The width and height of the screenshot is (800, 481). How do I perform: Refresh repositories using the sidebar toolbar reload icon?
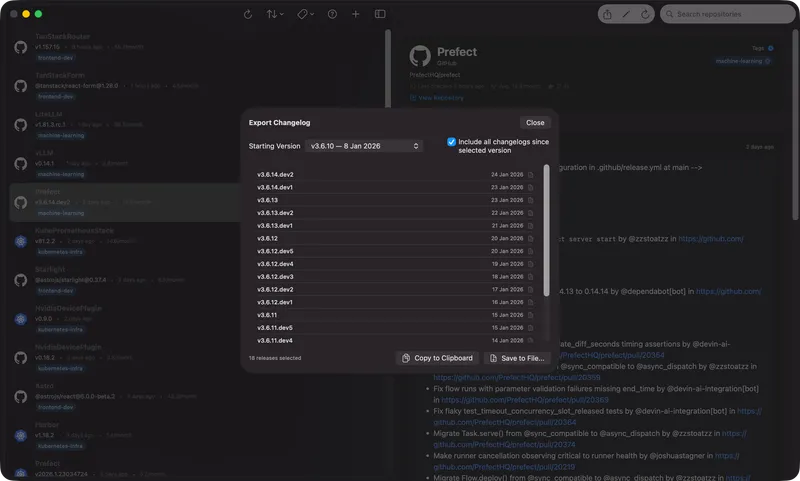248,14
